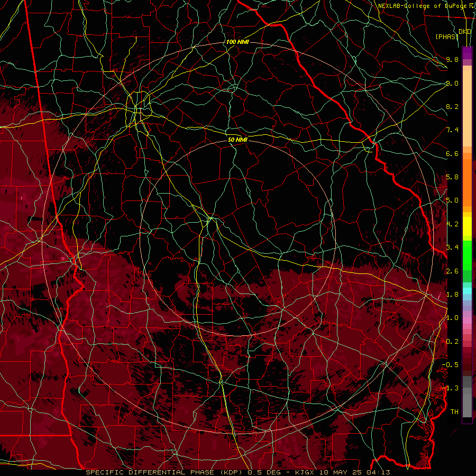Click the -1.3 value on the color scale
This screenshot has height=476, width=476.
450,388
